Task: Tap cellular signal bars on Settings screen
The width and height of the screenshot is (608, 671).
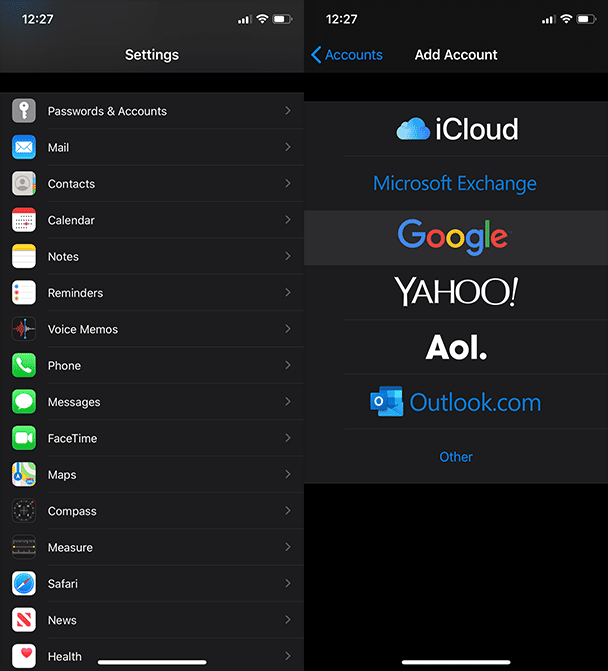Action: click(244, 20)
